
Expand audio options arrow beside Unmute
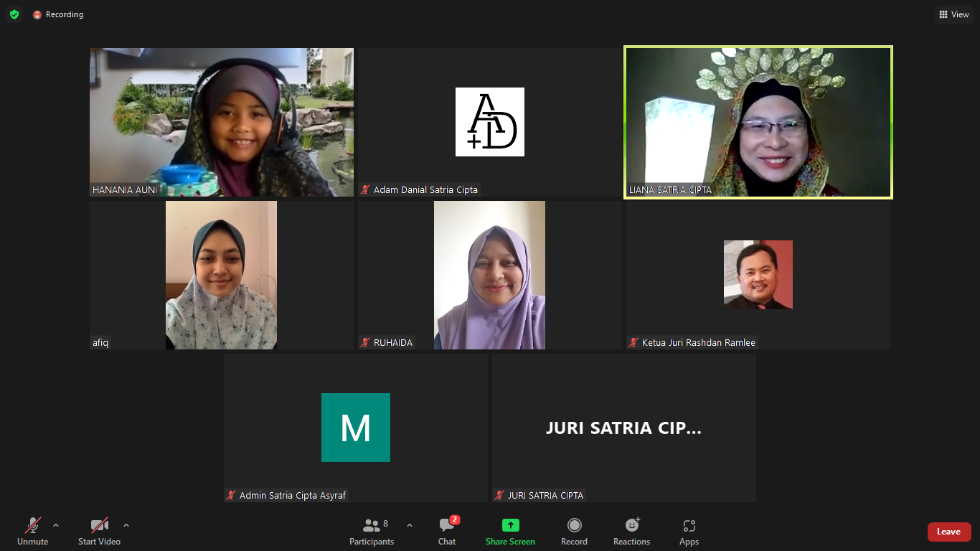[x=56, y=525]
